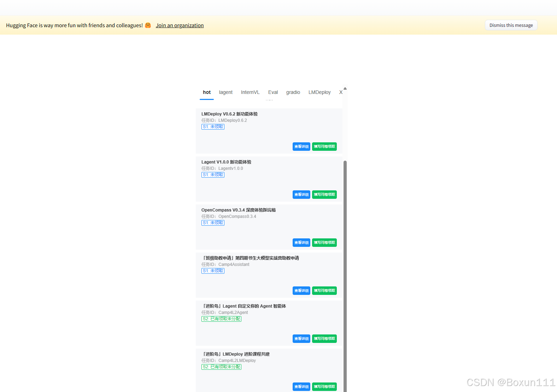Click task ID text 'OpenCompass0.3.4'
557x392 pixels.
[x=237, y=216]
